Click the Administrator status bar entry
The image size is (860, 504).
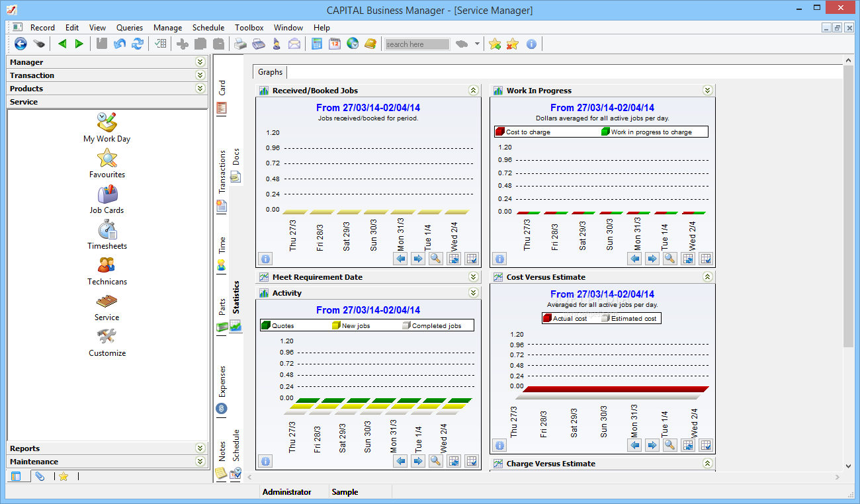pos(286,492)
